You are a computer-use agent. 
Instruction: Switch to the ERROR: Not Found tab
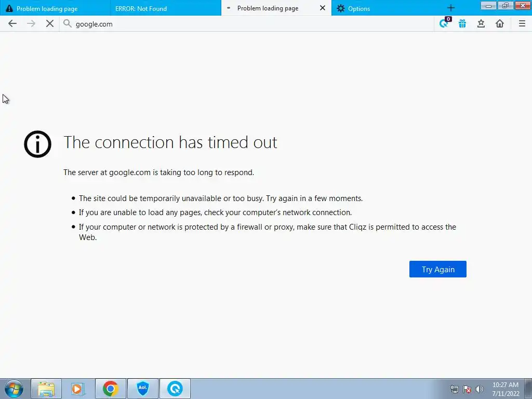pyautogui.click(x=166, y=8)
